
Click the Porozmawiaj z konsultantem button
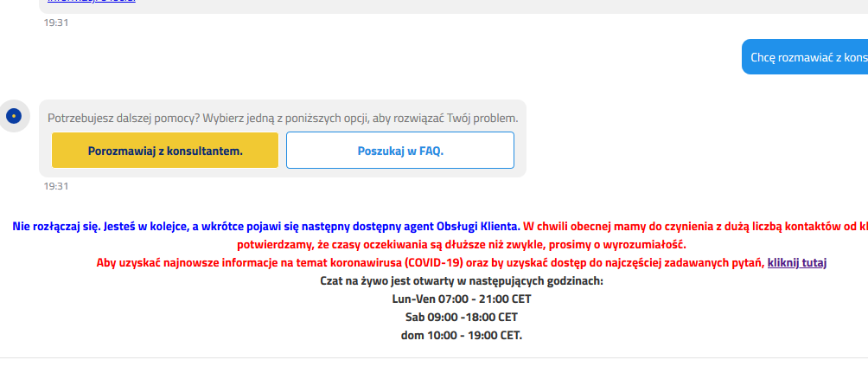point(165,151)
